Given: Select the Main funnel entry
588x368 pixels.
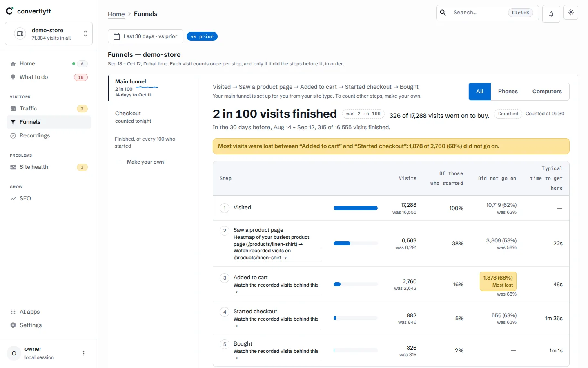Looking at the screenshot, I should [x=153, y=88].
